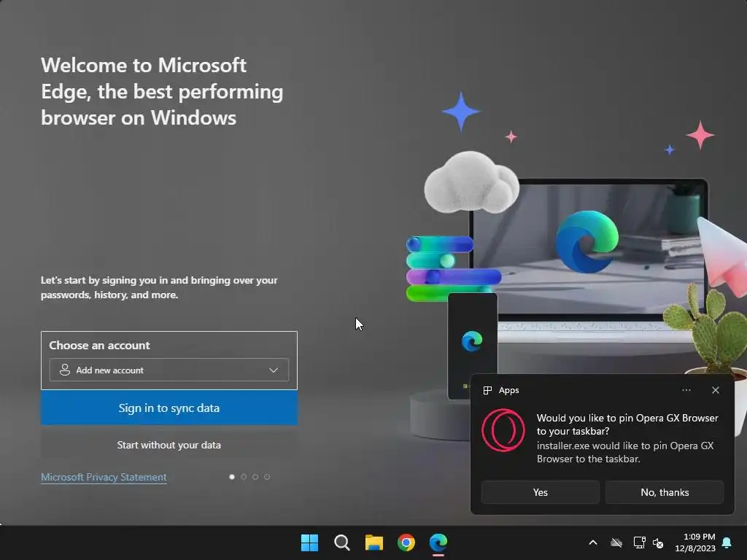747x560 pixels.
Task: Launch File Explorer from taskbar
Action: 374,542
